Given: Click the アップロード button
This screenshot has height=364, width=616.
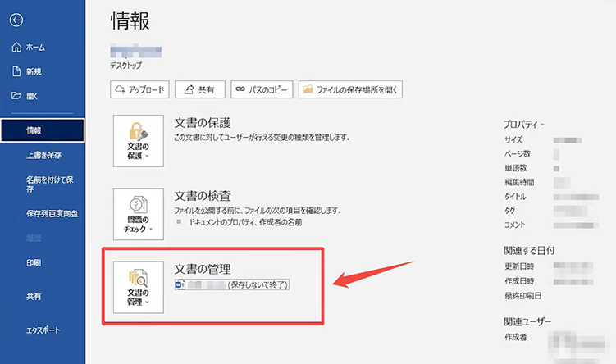Looking at the screenshot, I should click(139, 89).
